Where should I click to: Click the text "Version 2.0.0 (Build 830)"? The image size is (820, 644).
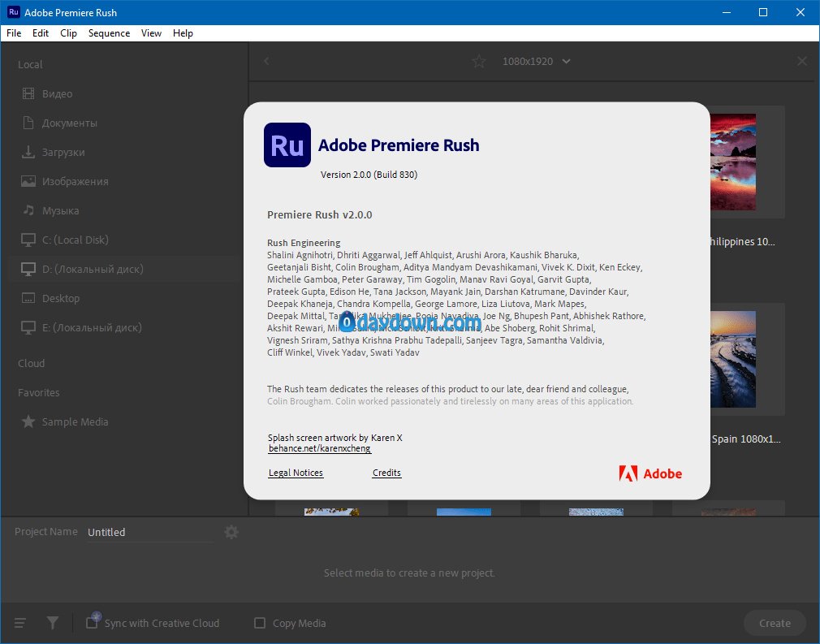point(369,175)
